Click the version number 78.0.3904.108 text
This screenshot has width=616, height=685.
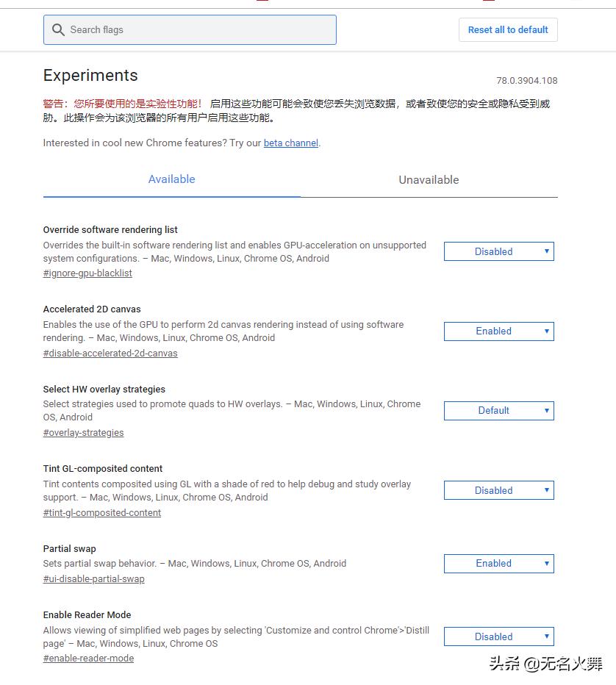coord(527,81)
